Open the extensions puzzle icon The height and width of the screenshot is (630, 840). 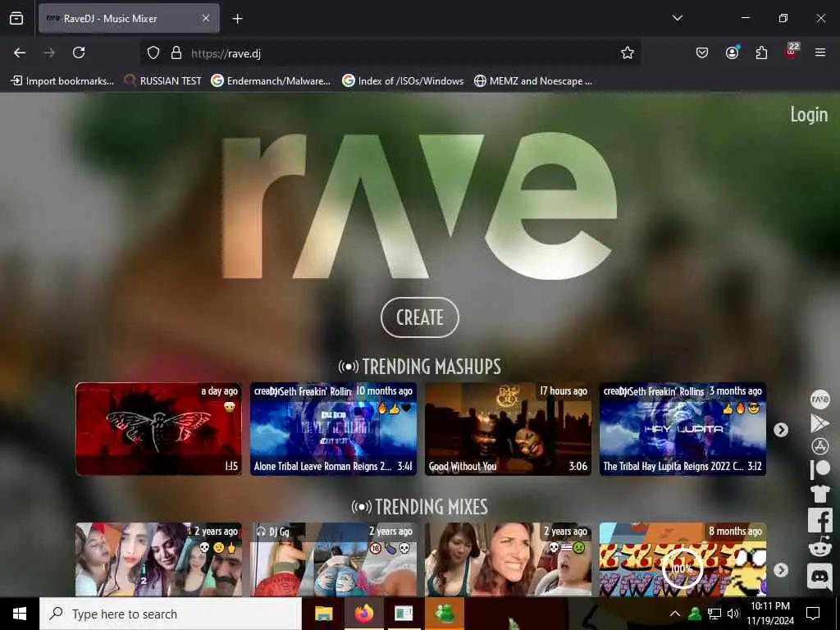point(761,52)
